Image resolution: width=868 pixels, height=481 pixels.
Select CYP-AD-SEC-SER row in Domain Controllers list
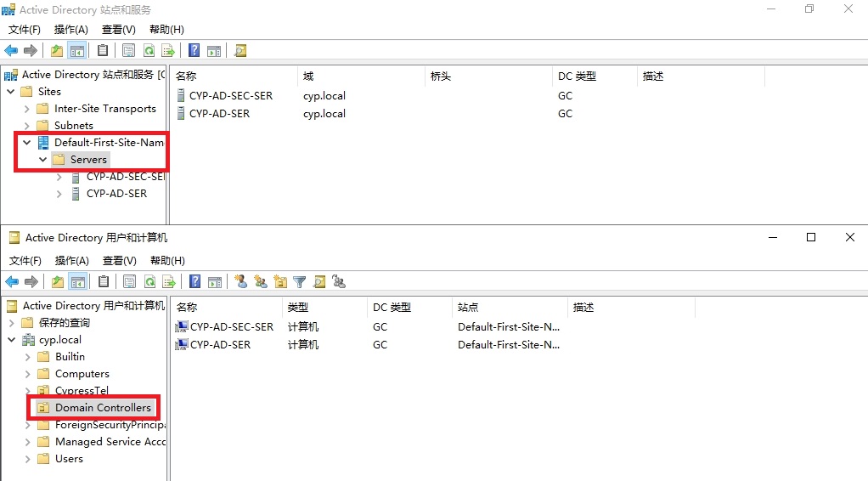(x=224, y=327)
